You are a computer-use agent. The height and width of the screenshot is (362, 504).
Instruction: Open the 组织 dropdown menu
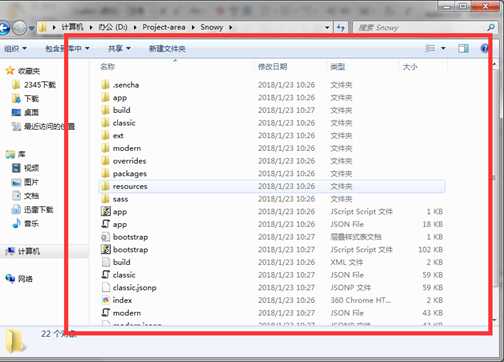tap(15, 49)
